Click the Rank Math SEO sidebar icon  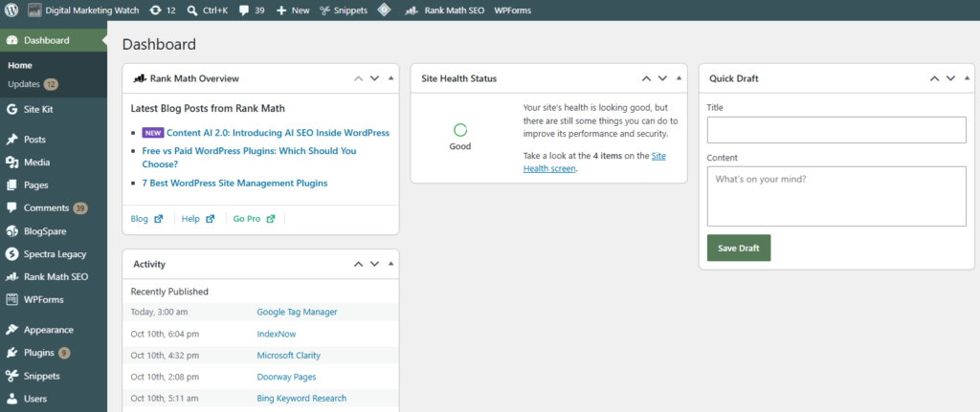tap(11, 276)
